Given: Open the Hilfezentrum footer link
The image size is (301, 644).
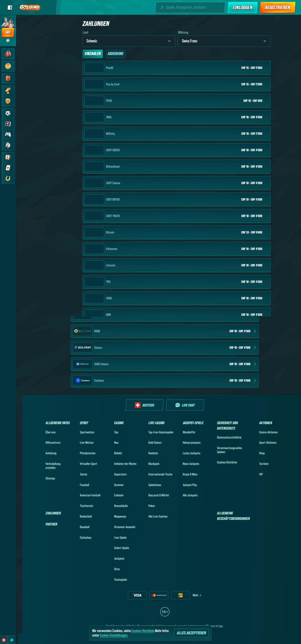Looking at the screenshot, I should (x=53, y=443).
